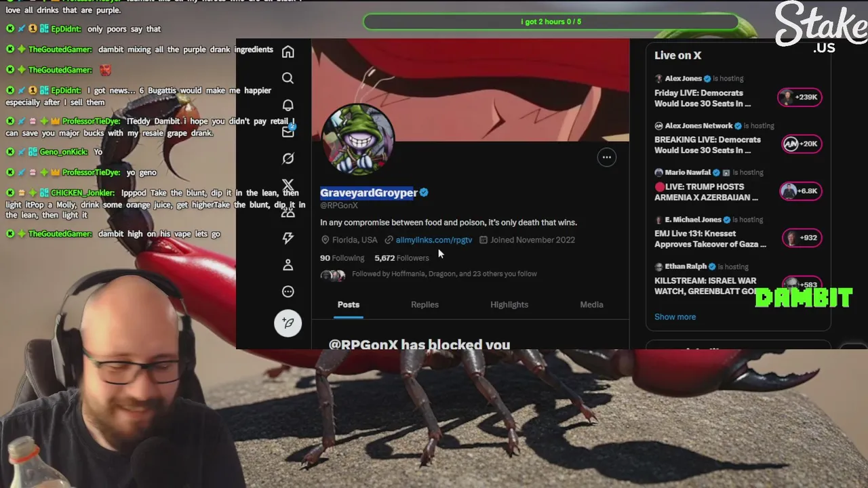Open Messages envelope with unread badge
This screenshot has height=488, width=868.
(288, 131)
